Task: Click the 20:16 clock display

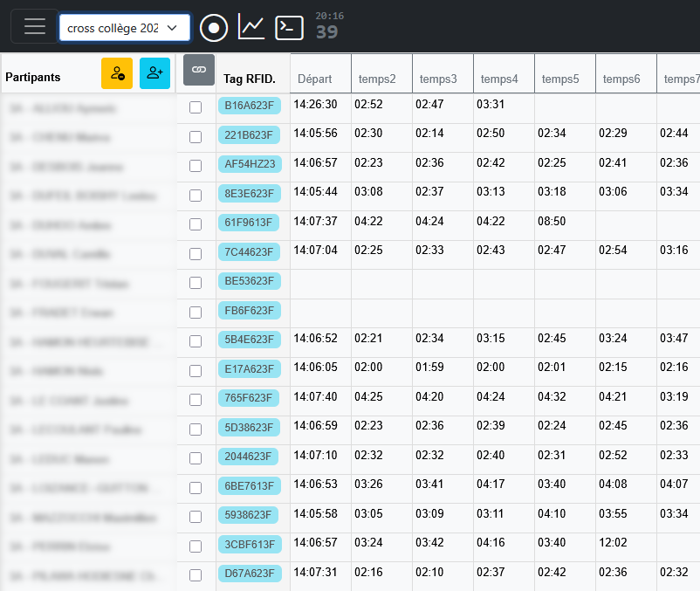Action: [329, 16]
